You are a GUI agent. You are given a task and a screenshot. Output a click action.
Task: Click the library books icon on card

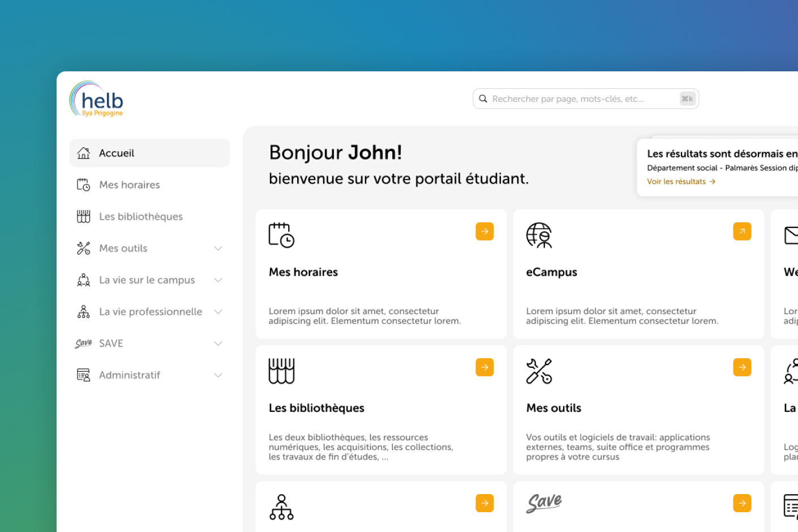[281, 371]
